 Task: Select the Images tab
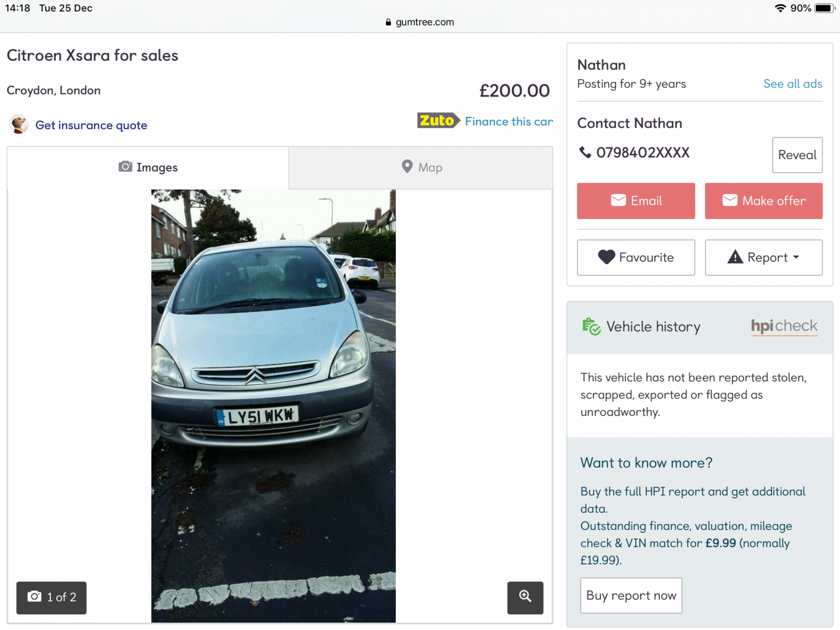148,167
